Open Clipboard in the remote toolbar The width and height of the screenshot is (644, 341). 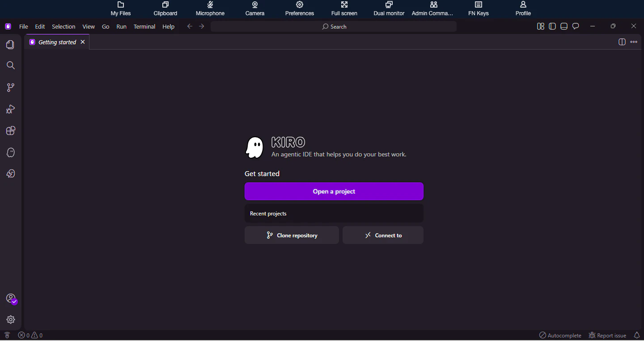point(165,9)
